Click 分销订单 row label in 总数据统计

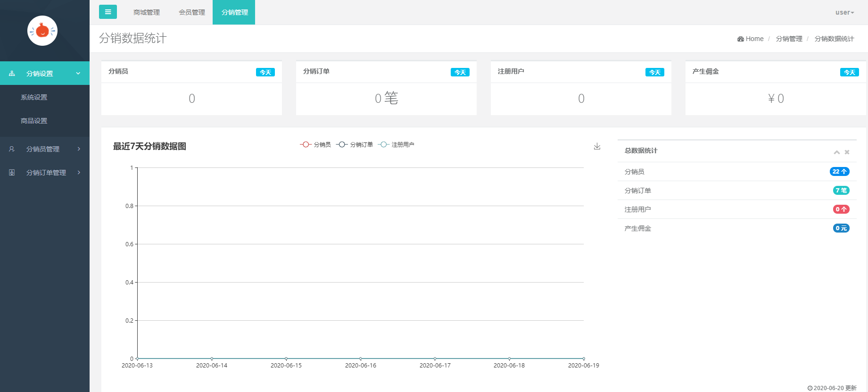(638, 191)
